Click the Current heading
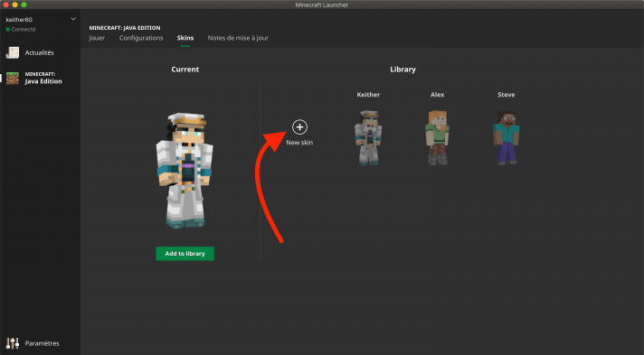This screenshot has width=644, height=355. pos(185,70)
